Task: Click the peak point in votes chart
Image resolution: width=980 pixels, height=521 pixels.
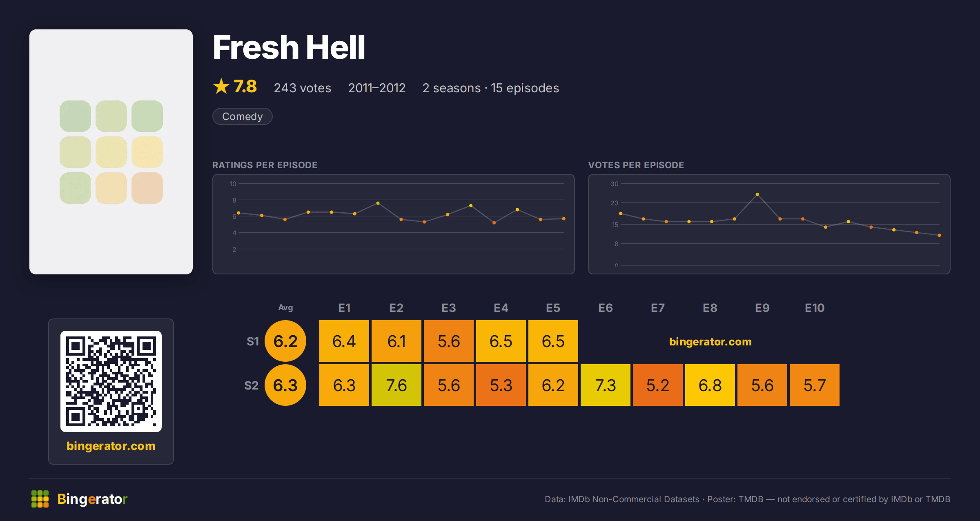Action: (757, 194)
